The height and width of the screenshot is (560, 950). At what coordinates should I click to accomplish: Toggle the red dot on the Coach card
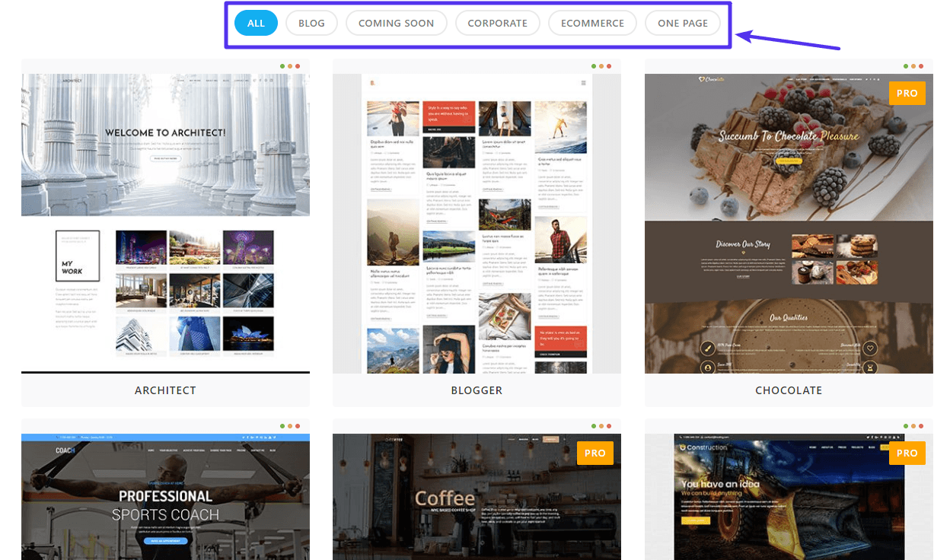click(x=297, y=426)
